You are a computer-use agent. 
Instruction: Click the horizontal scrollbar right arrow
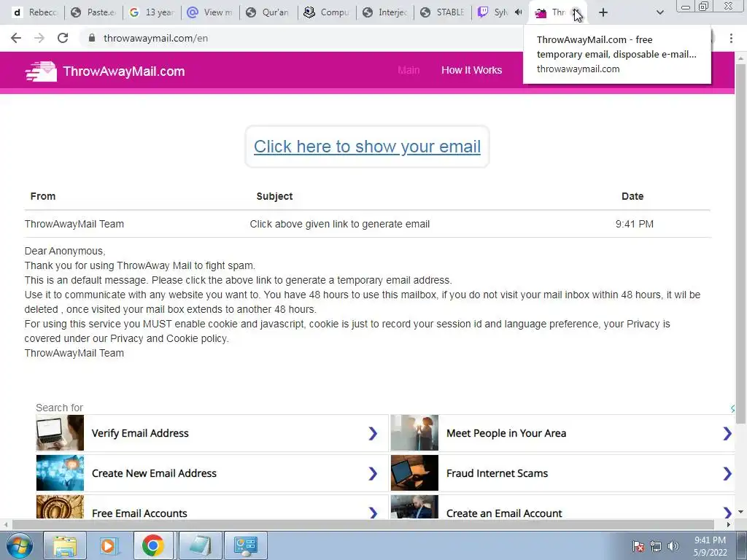[x=729, y=524]
